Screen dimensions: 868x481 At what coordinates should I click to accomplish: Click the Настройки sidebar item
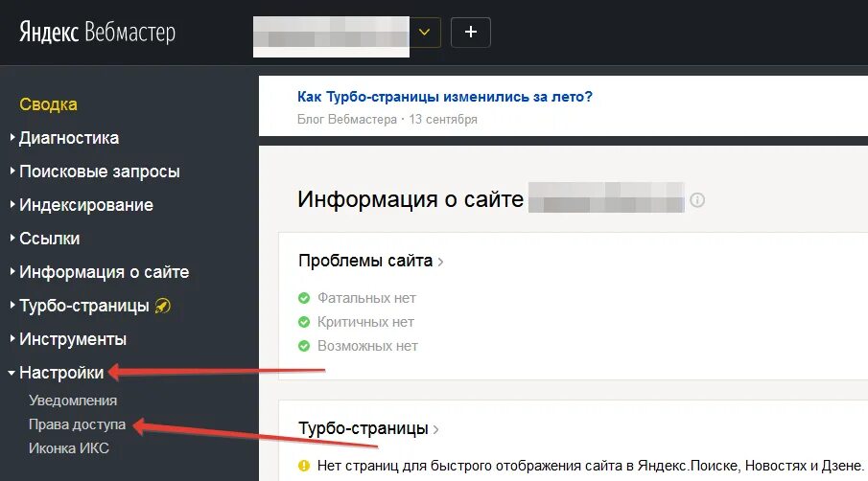61,373
